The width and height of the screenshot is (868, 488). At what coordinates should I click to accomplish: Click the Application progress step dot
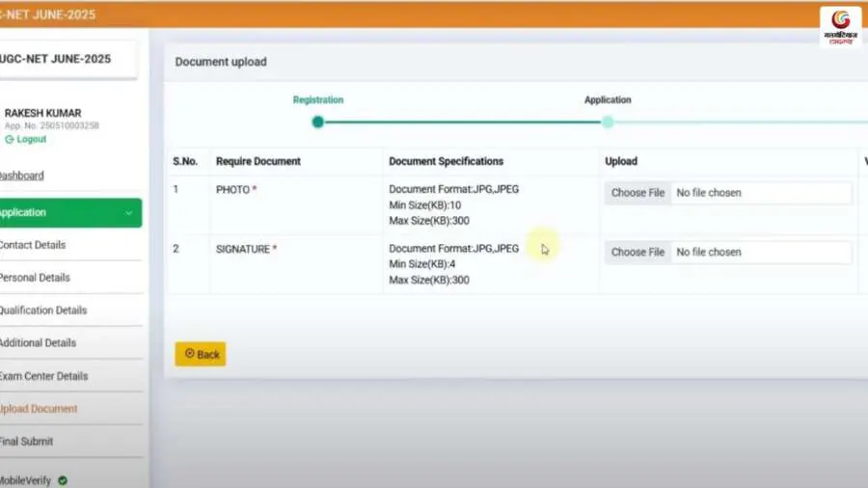[608, 122]
